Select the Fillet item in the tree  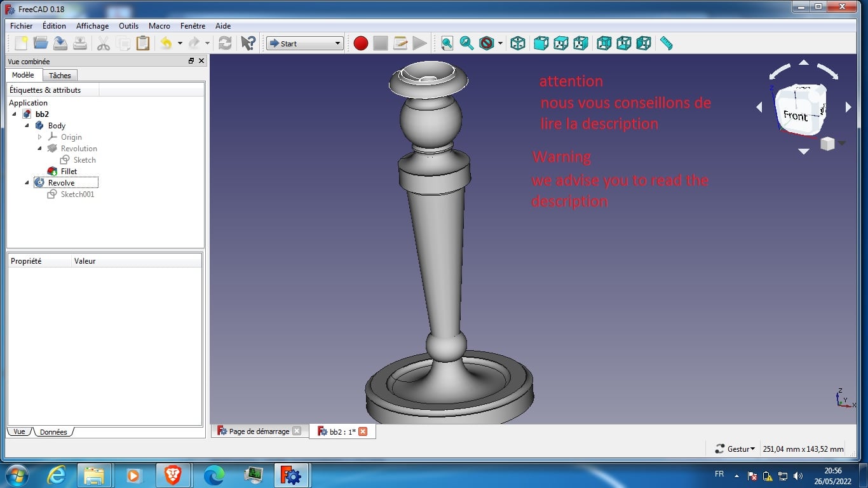69,172
